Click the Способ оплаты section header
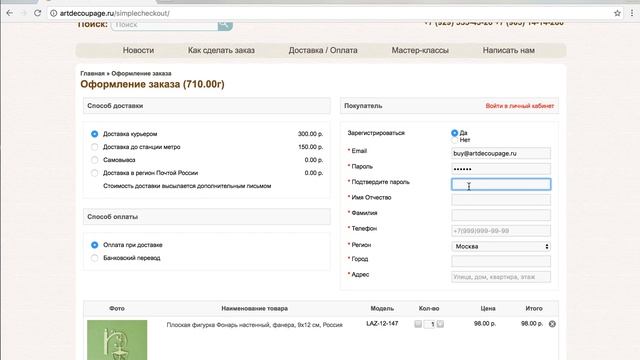The height and width of the screenshot is (360, 640). pyautogui.click(x=207, y=217)
